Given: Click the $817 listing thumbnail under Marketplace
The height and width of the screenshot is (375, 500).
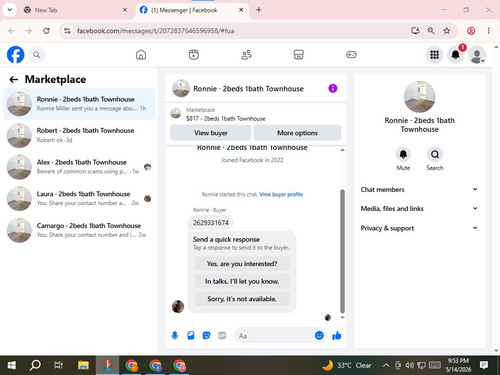Looking at the screenshot, I should point(176,113).
